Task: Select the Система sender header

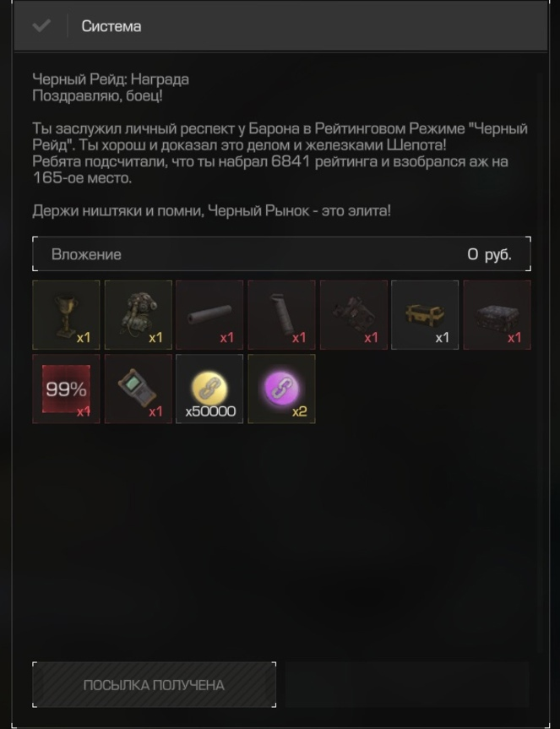Action: pyautogui.click(x=111, y=26)
